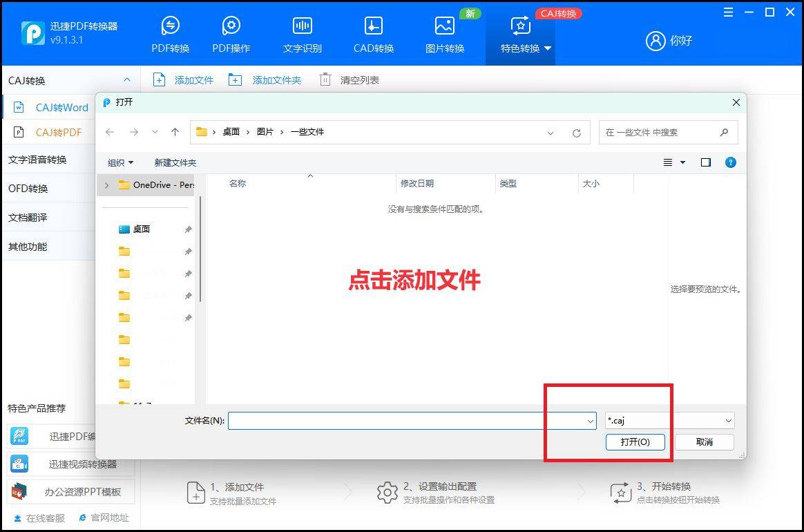This screenshot has width=804, height=532.
Task: Open the PDF转换 tool
Action: point(170,32)
